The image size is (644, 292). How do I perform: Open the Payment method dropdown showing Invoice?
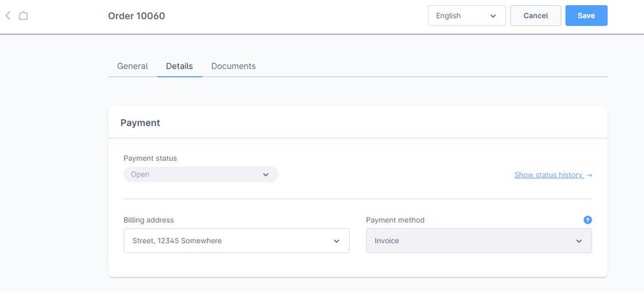[479, 241]
